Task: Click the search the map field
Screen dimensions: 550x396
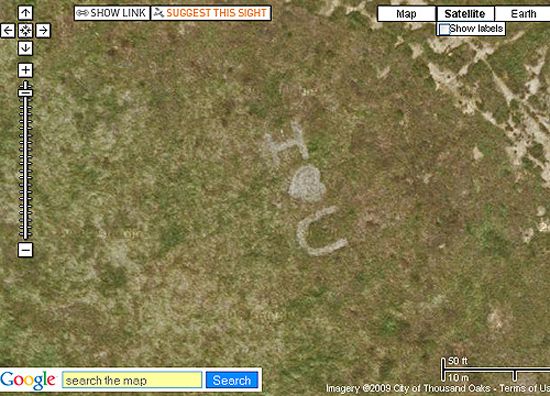Action: [132, 380]
